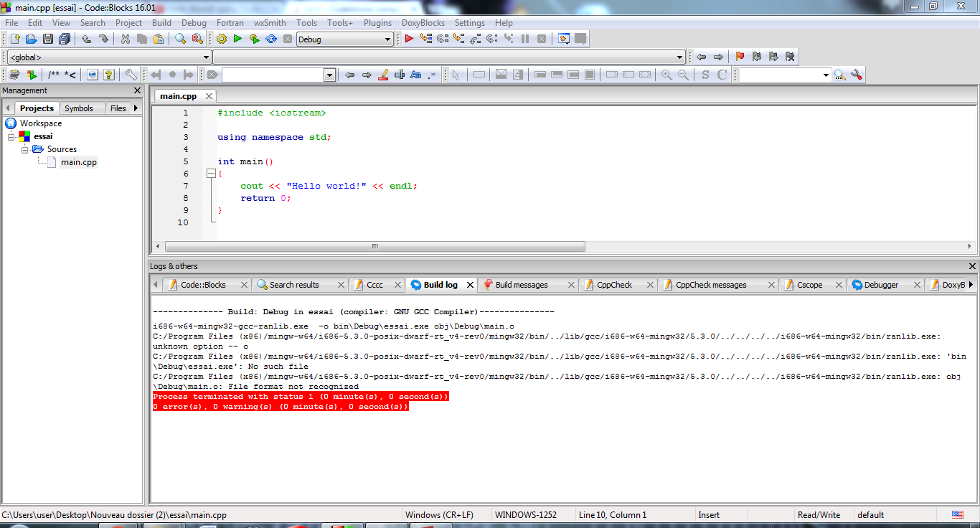This screenshot has height=528, width=980.
Task: Switch to Symbols tab
Action: tap(79, 108)
